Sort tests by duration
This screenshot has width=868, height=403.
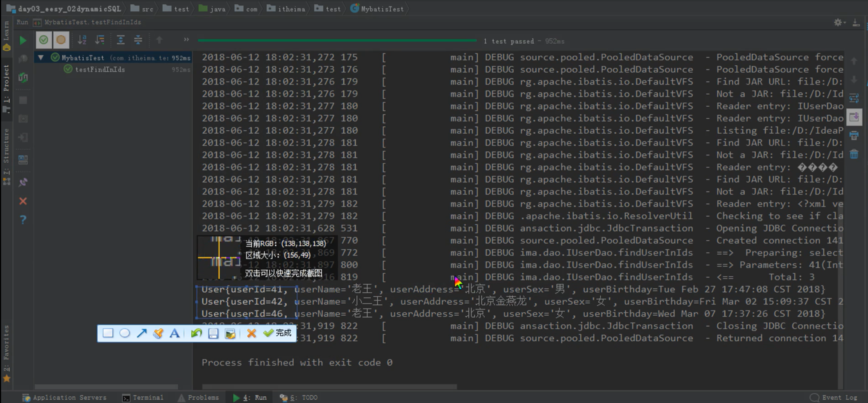pyautogui.click(x=100, y=40)
